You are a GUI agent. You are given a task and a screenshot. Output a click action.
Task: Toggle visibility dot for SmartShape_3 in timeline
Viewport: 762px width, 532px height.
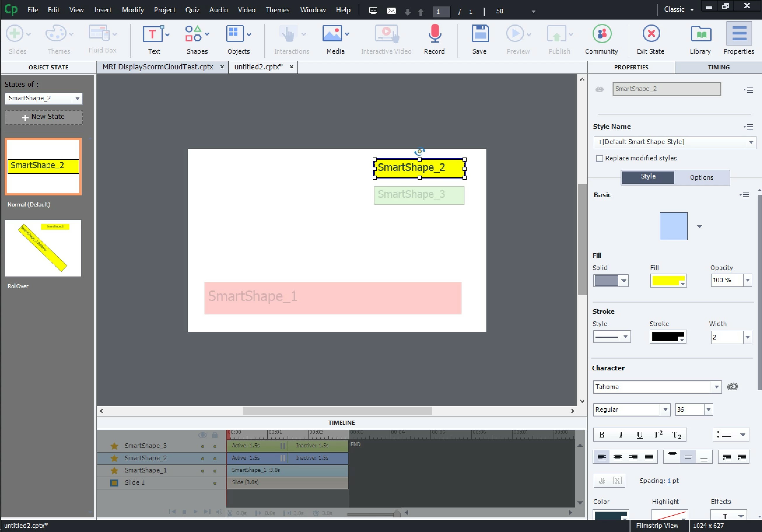coord(202,446)
